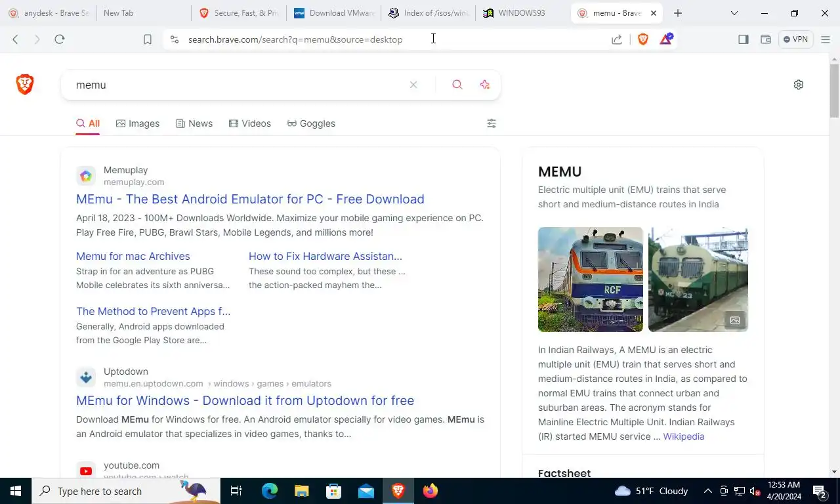Open Task View on the taskbar
The image size is (840, 504).
coord(236,491)
